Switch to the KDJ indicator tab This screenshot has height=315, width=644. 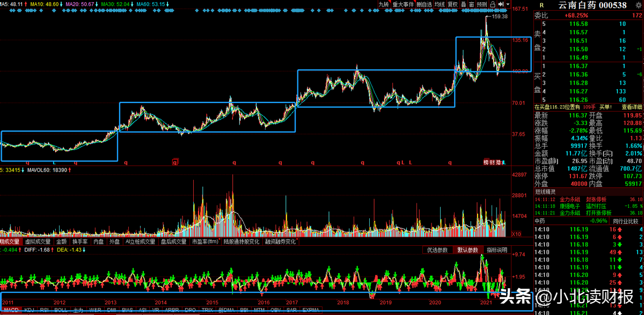(x=29, y=310)
